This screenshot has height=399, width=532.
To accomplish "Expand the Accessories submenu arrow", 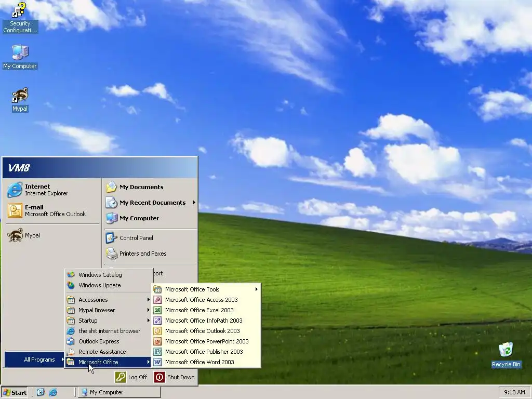I will (148, 300).
